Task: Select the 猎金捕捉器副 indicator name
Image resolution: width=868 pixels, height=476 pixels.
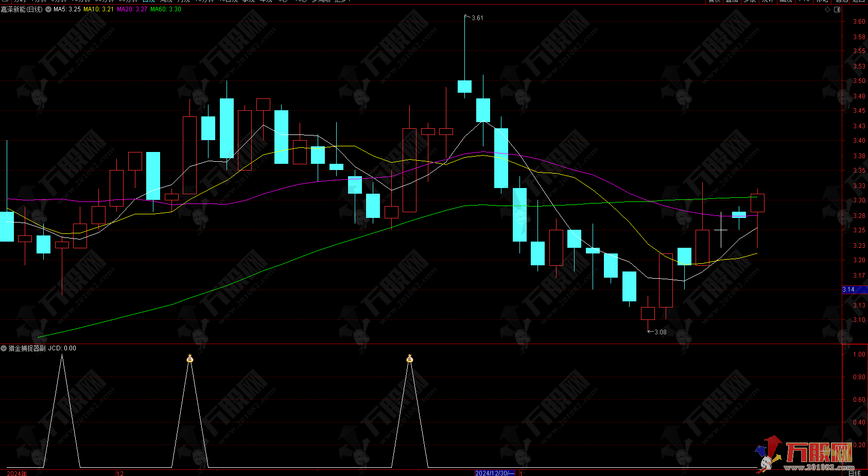Action: point(27,348)
